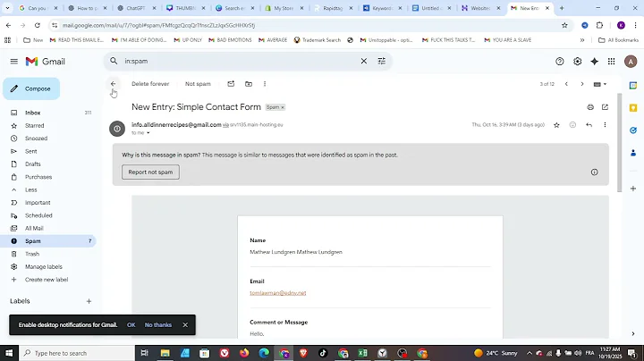Add an emoji reaction to email

[x=572, y=125]
